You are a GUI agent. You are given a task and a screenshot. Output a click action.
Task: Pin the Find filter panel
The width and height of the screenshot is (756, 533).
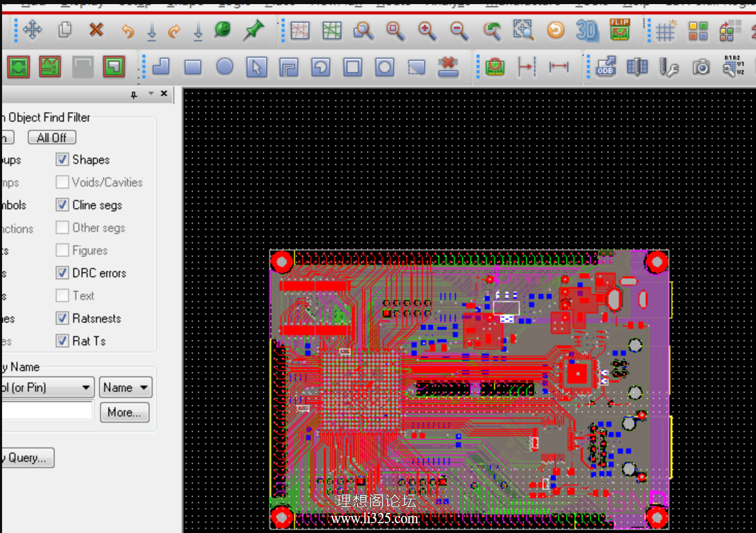134,94
